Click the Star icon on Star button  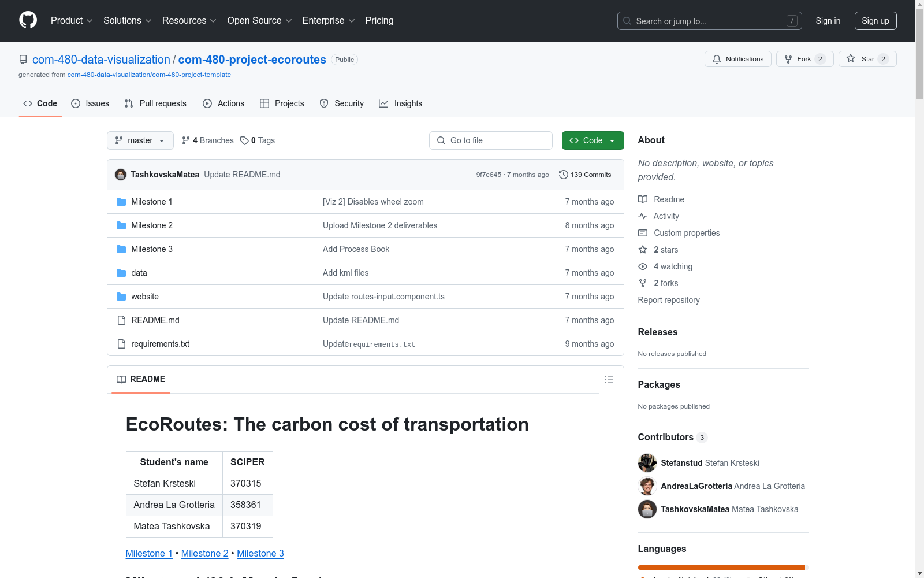click(851, 58)
